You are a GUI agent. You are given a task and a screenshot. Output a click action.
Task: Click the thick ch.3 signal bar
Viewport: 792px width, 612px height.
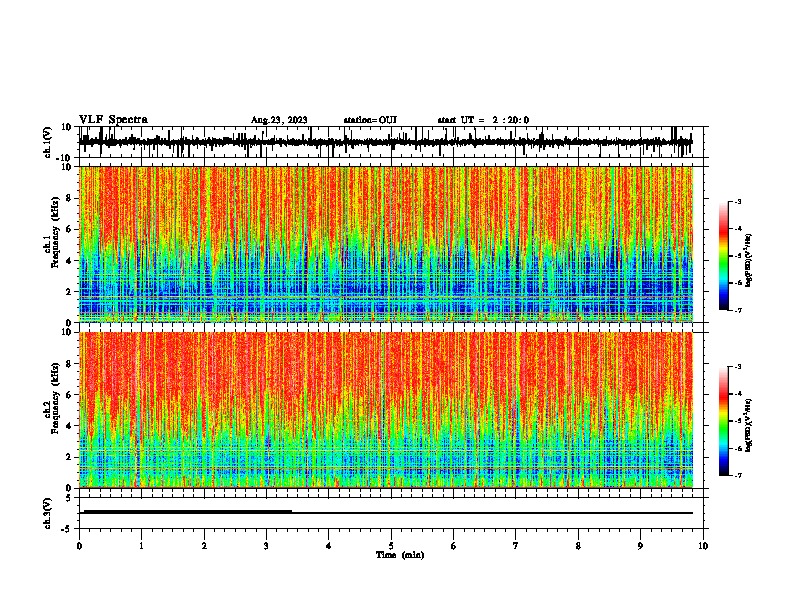[x=188, y=512]
